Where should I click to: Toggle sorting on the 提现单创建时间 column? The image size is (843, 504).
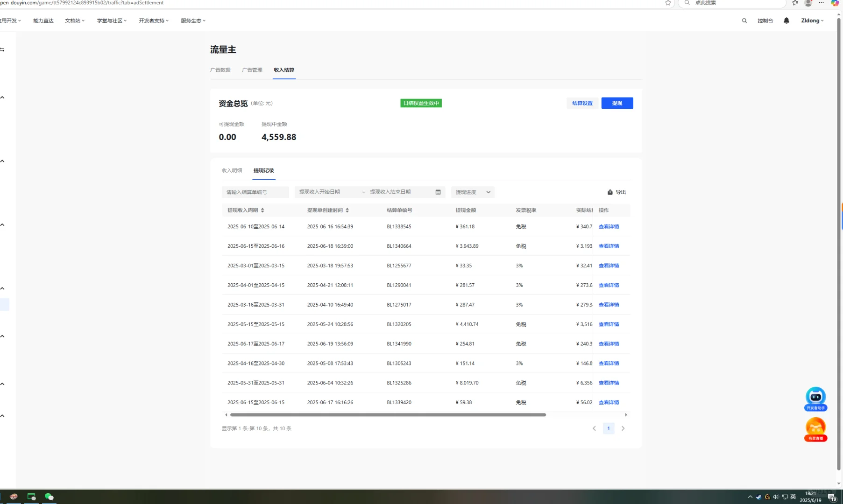coord(347,210)
